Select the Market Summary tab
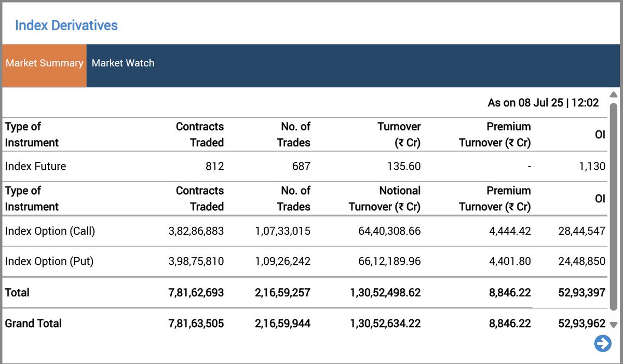Viewport: 623px width, 364px height. [x=44, y=63]
